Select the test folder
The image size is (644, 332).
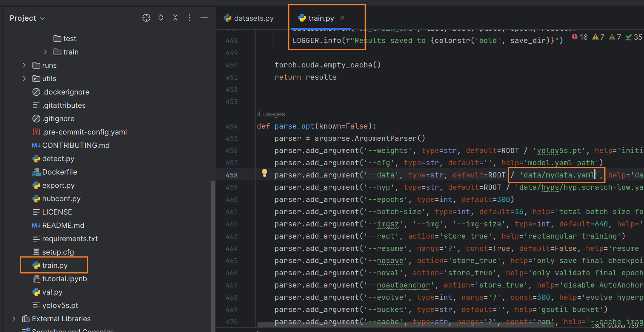coord(65,39)
